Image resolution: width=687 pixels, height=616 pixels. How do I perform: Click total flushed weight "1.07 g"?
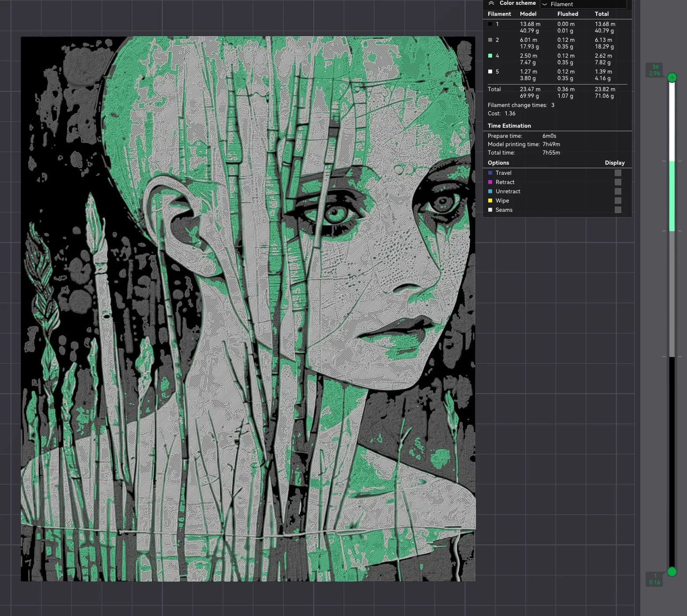click(x=565, y=96)
